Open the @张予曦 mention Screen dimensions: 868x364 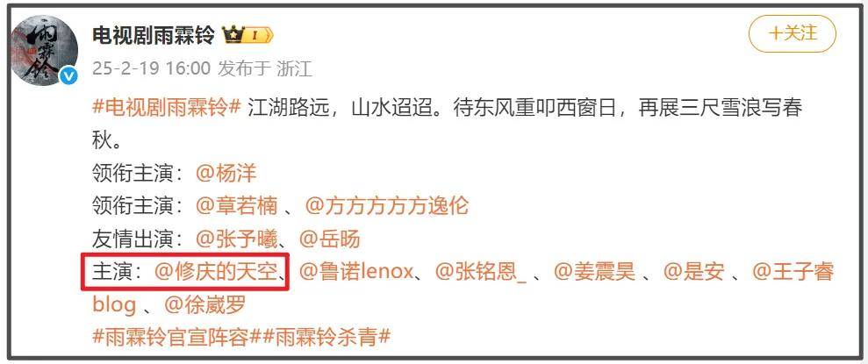pyautogui.click(x=236, y=239)
